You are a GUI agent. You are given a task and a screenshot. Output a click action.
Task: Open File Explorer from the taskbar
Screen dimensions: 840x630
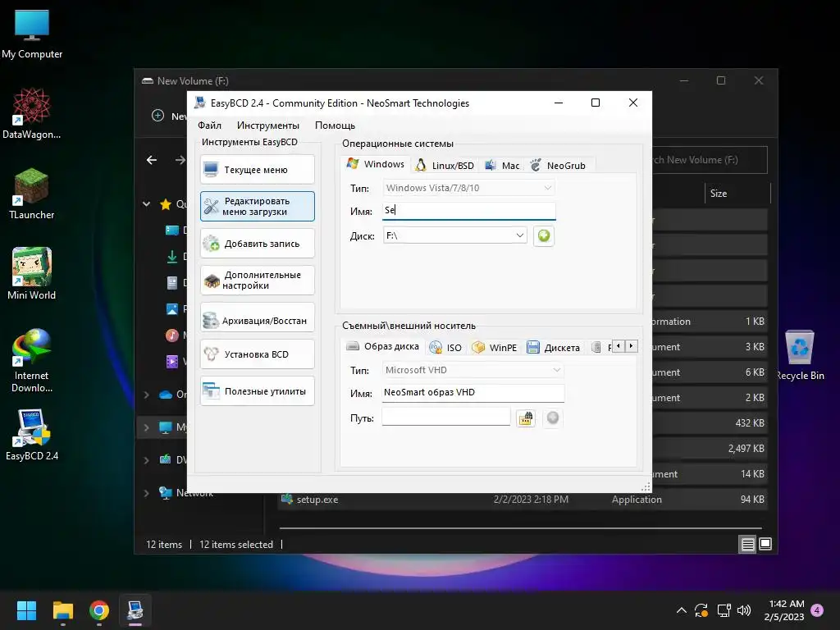click(x=62, y=610)
